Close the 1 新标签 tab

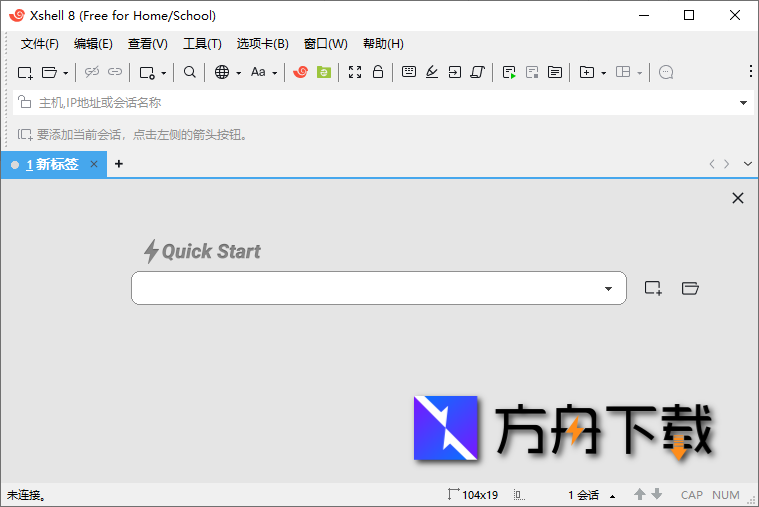tap(94, 164)
